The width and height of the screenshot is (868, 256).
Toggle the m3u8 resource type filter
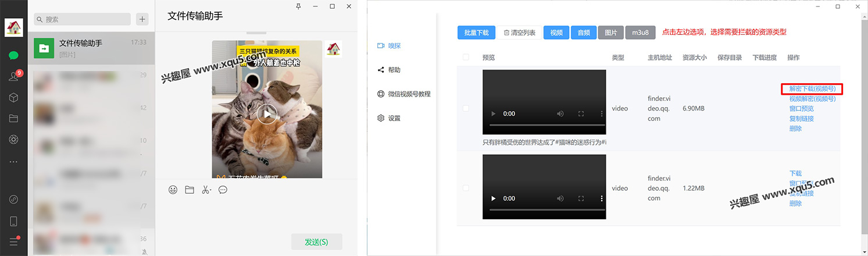click(x=640, y=33)
